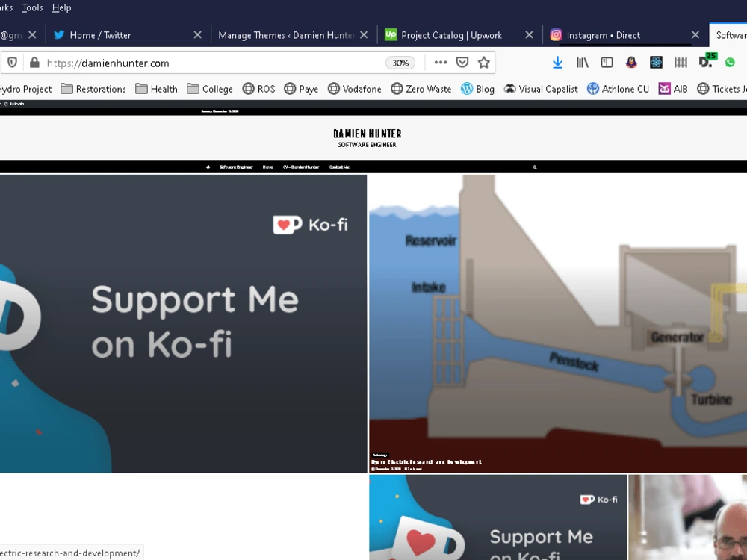Open the AIB bookmark
747x560 pixels.
pos(673,89)
